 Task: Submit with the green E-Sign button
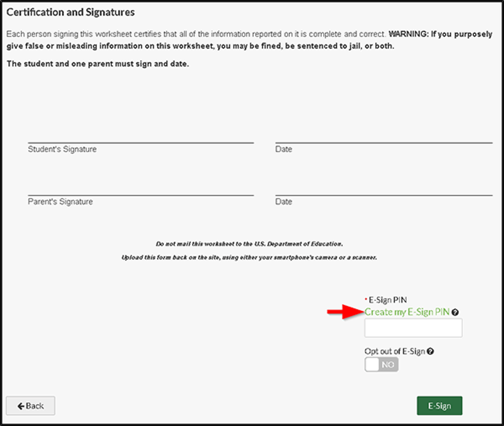click(x=440, y=406)
